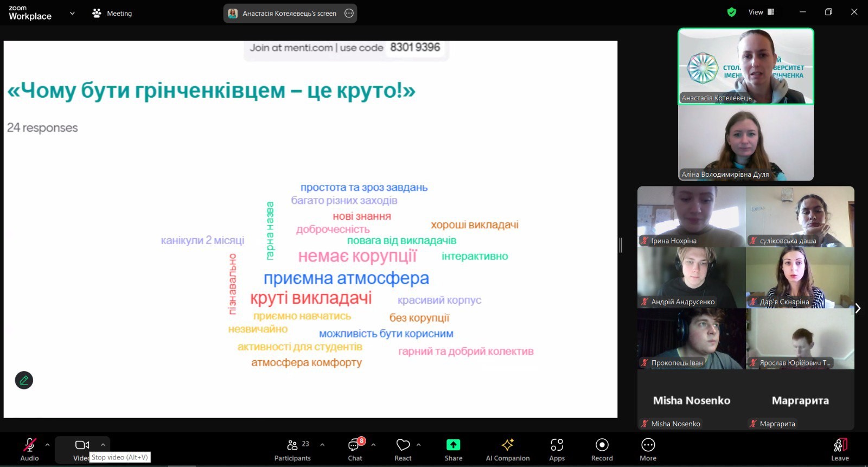Select Misha Nosenko participant tile
The height and width of the screenshot is (467, 868).
(x=692, y=400)
